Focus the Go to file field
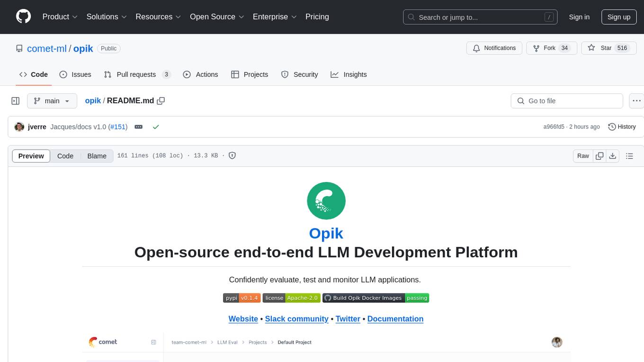The image size is (644, 362). (567, 101)
